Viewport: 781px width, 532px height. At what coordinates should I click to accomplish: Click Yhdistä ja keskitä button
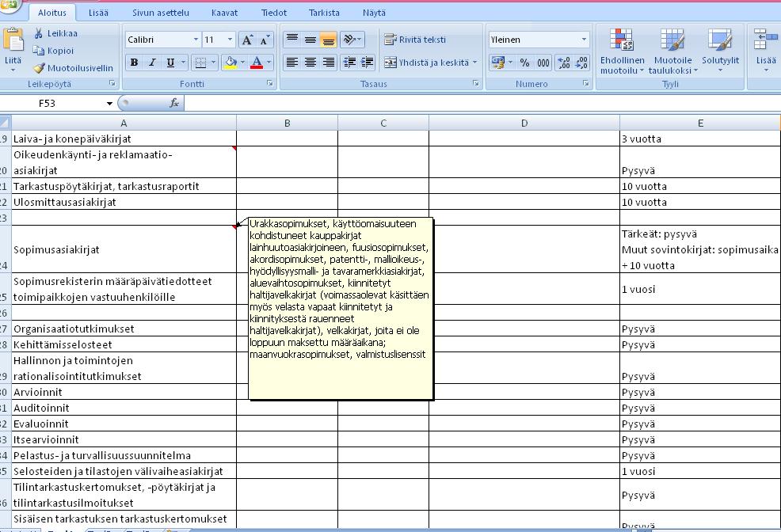pyautogui.click(x=426, y=63)
